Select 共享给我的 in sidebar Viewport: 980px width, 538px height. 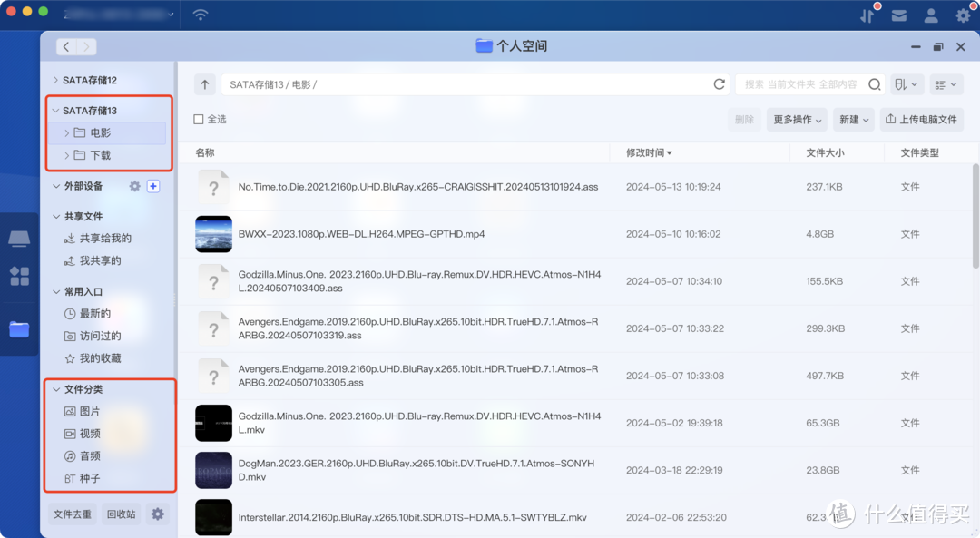coord(98,238)
